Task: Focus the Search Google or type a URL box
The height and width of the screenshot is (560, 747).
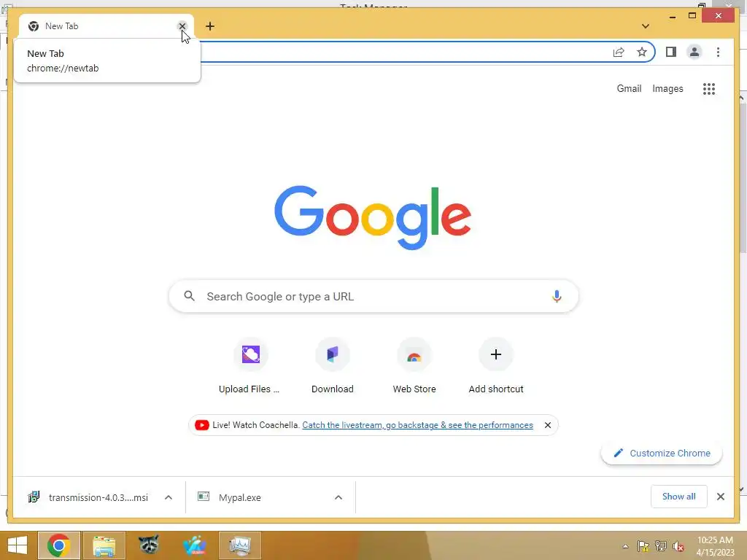Action: coord(373,296)
